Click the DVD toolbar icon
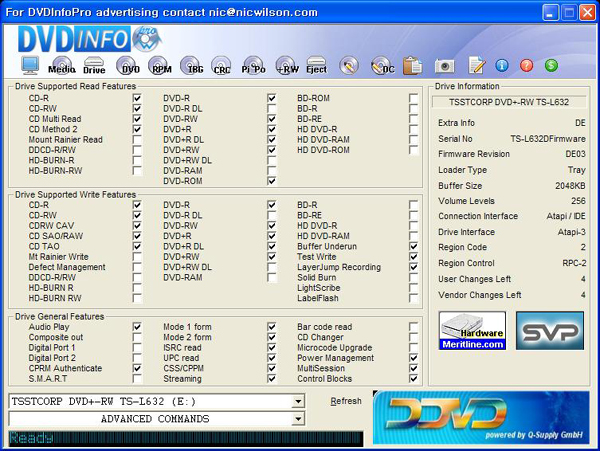 coord(128,65)
